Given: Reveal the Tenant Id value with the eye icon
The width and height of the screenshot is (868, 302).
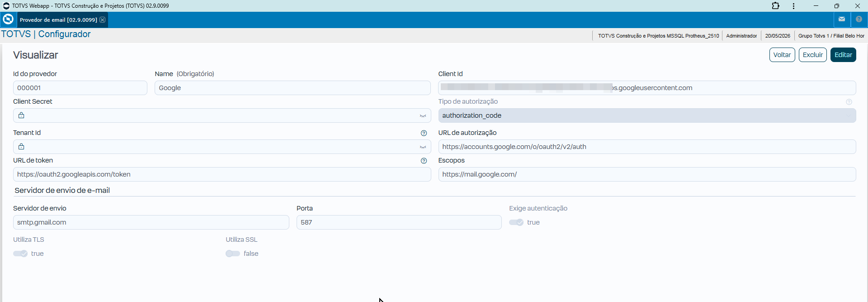Looking at the screenshot, I should coord(423,147).
